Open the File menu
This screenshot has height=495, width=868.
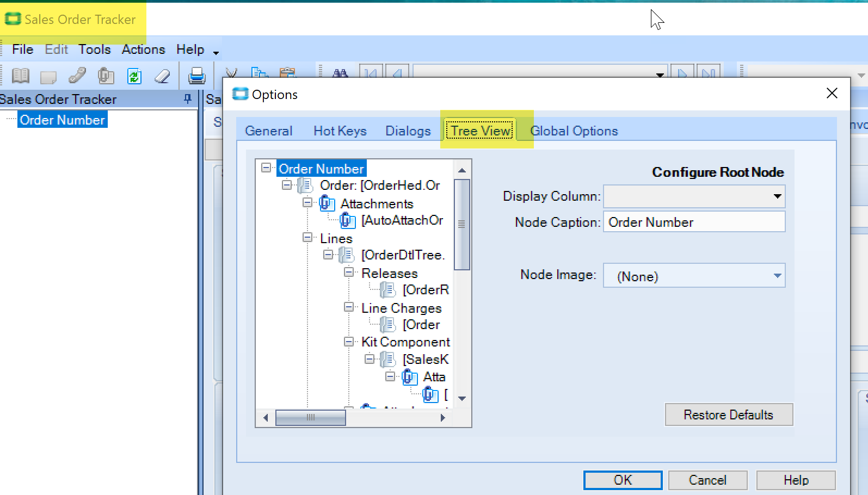pyautogui.click(x=23, y=49)
